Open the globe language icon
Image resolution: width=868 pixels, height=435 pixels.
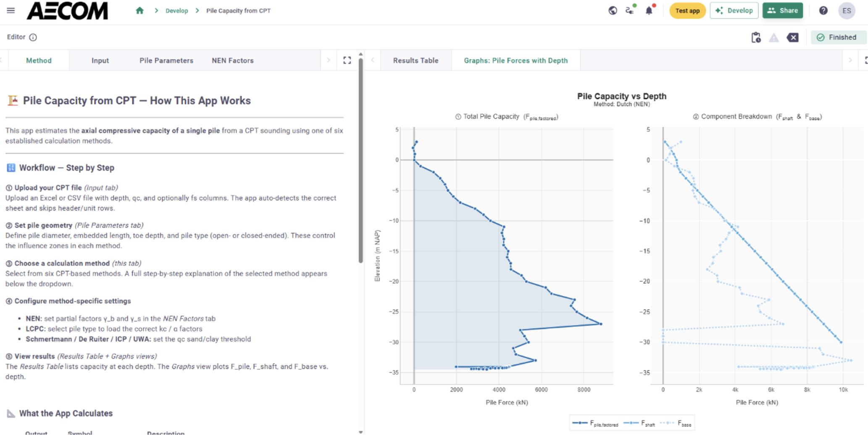click(x=613, y=11)
